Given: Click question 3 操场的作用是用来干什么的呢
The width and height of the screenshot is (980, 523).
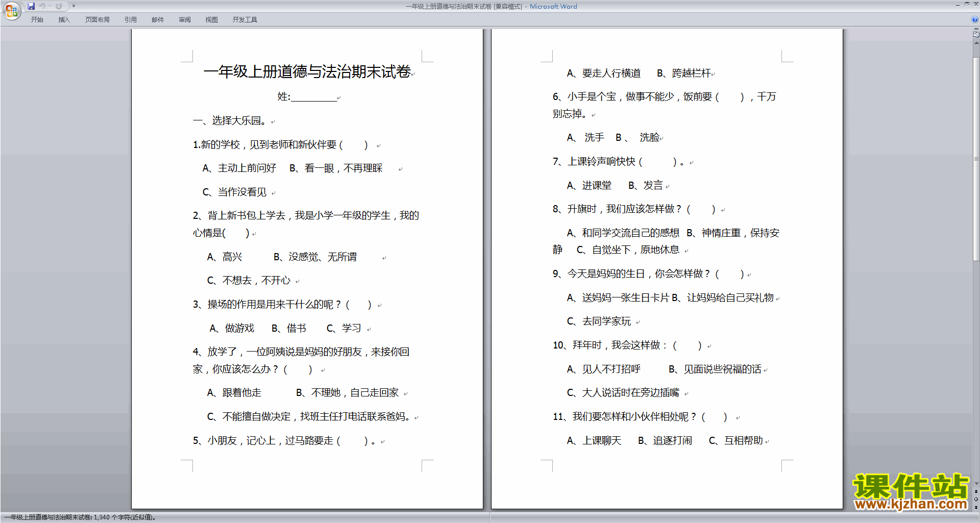Looking at the screenshot, I should pyautogui.click(x=270, y=305).
